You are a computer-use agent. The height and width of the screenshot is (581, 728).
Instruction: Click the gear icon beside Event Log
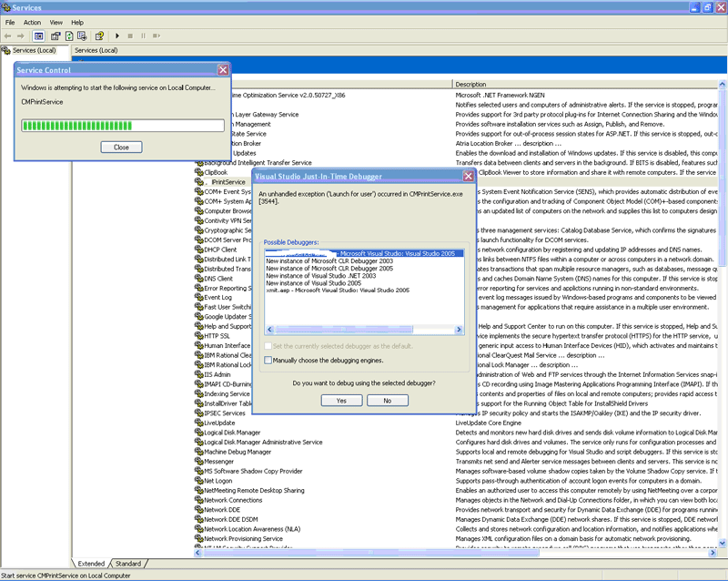[198, 297]
